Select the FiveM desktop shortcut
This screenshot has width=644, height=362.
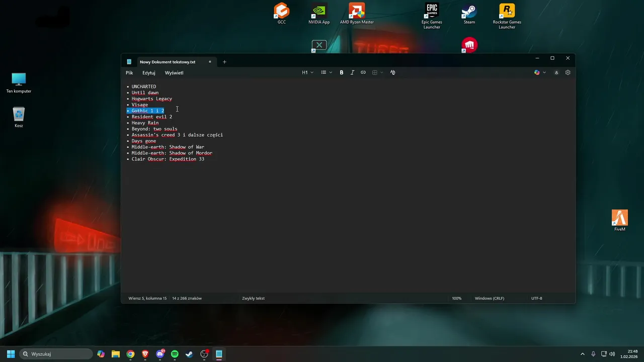pos(620,221)
